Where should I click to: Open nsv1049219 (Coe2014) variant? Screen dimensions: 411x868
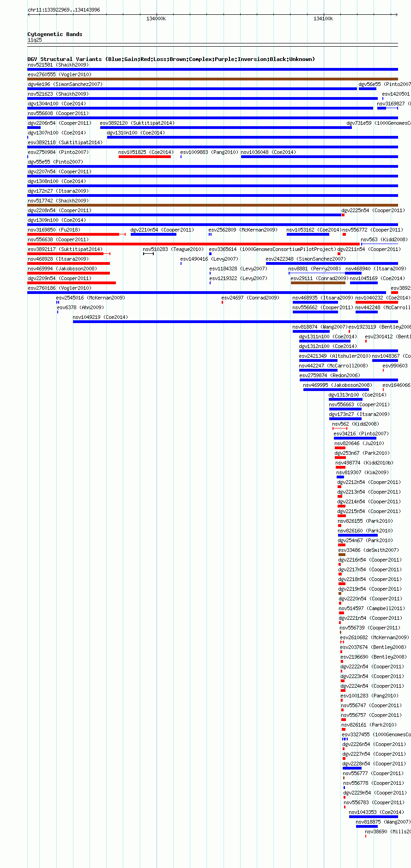[100, 318]
